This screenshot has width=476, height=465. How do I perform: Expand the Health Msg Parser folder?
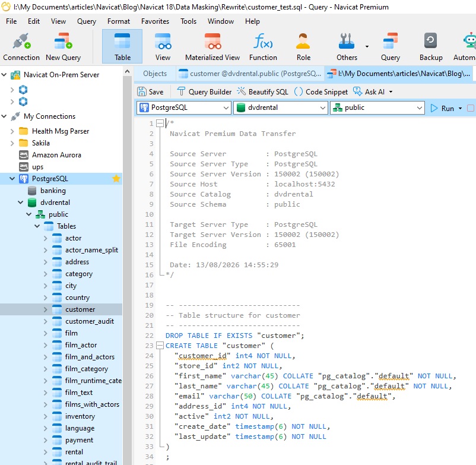[x=12, y=131]
